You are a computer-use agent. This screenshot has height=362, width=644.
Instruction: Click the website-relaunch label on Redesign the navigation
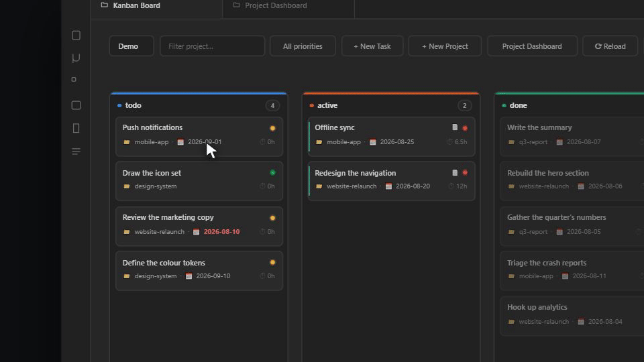click(x=352, y=186)
